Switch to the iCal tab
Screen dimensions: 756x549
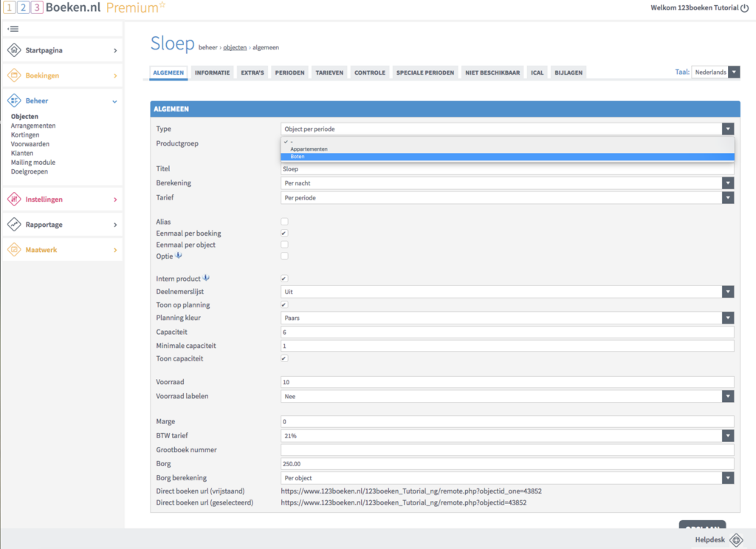click(x=537, y=72)
